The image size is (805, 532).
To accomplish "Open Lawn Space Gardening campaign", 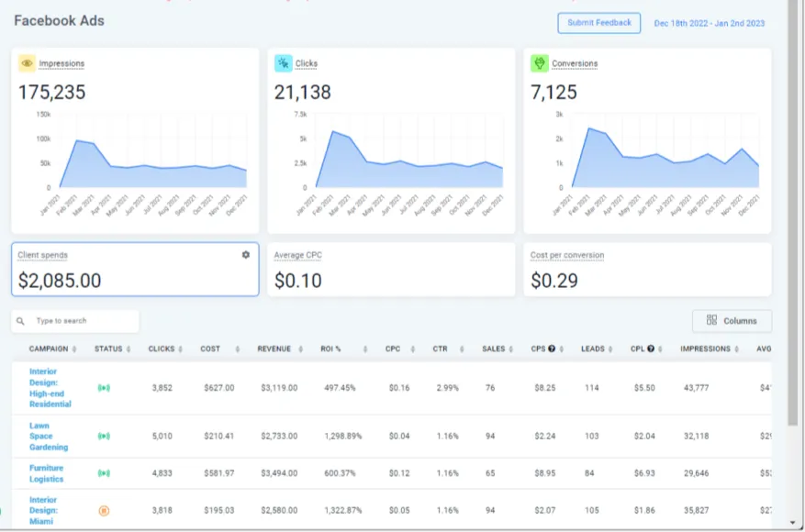I will (x=49, y=436).
